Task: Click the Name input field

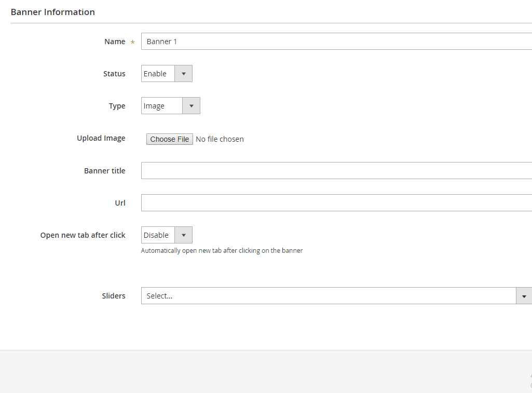Action: pos(336,42)
